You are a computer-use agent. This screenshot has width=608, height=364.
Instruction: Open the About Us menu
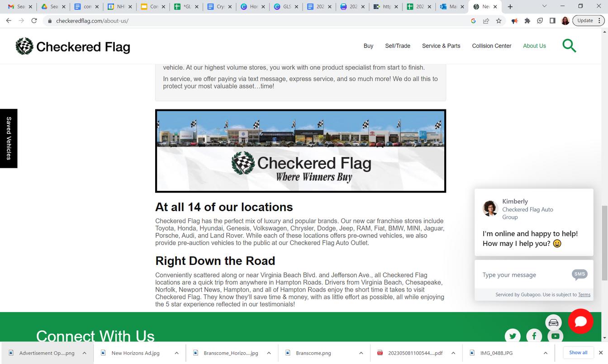coord(534,46)
